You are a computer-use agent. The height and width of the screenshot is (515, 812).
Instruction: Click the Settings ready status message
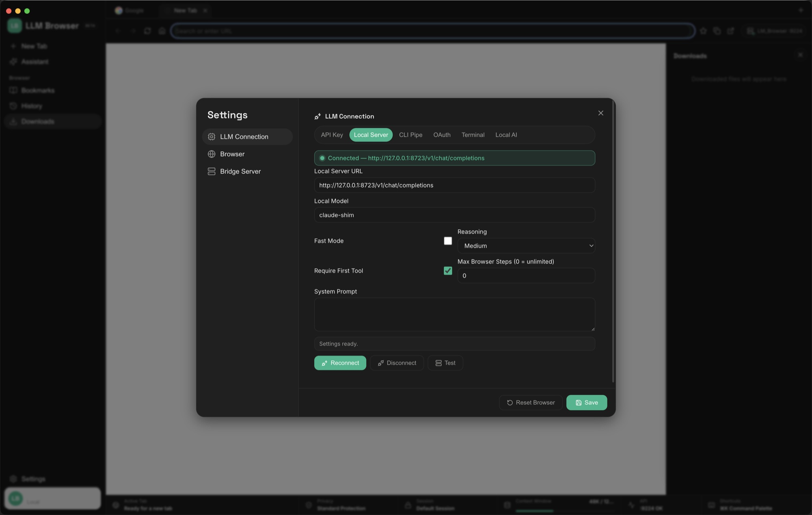pyautogui.click(x=454, y=344)
